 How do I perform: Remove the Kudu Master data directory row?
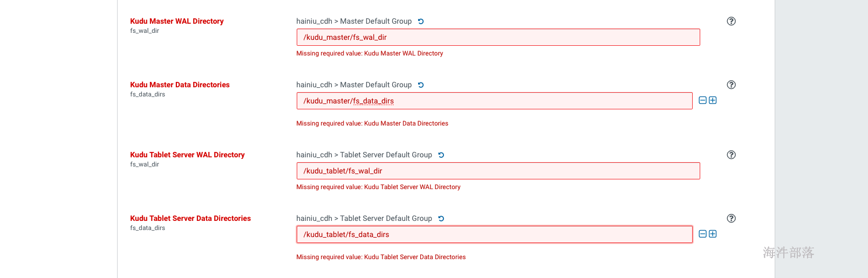(702, 100)
